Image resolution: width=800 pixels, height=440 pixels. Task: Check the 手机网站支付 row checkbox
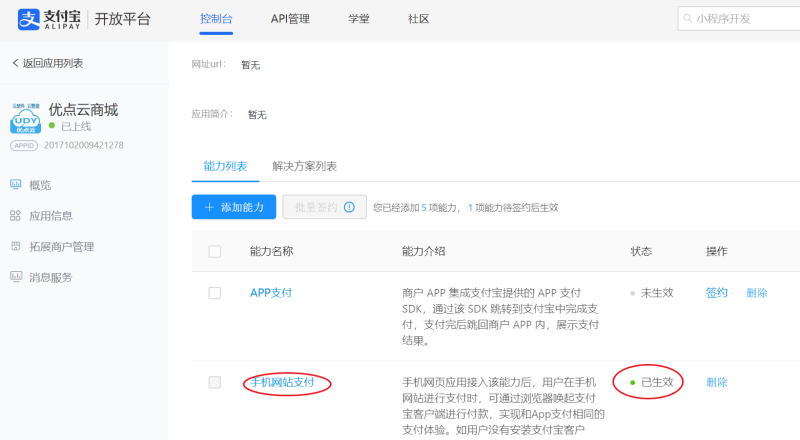click(x=215, y=382)
